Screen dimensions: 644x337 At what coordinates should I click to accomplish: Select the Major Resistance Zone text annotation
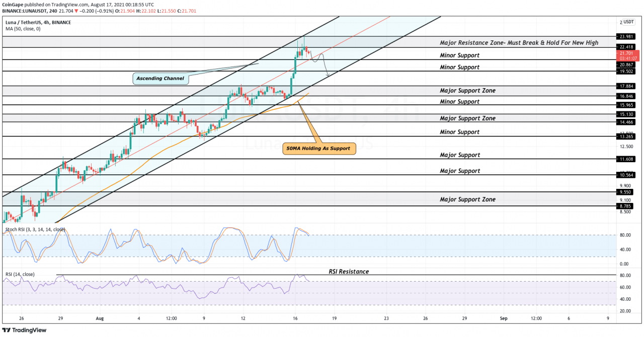point(519,43)
